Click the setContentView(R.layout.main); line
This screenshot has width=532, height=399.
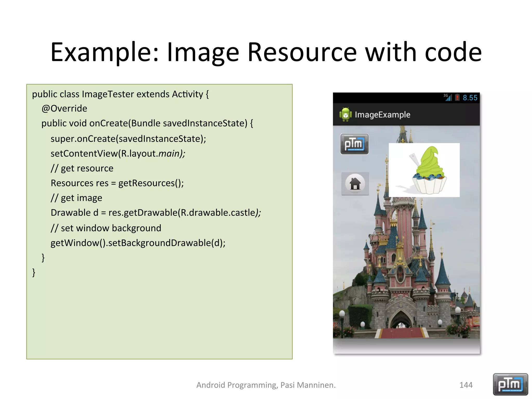118,154
